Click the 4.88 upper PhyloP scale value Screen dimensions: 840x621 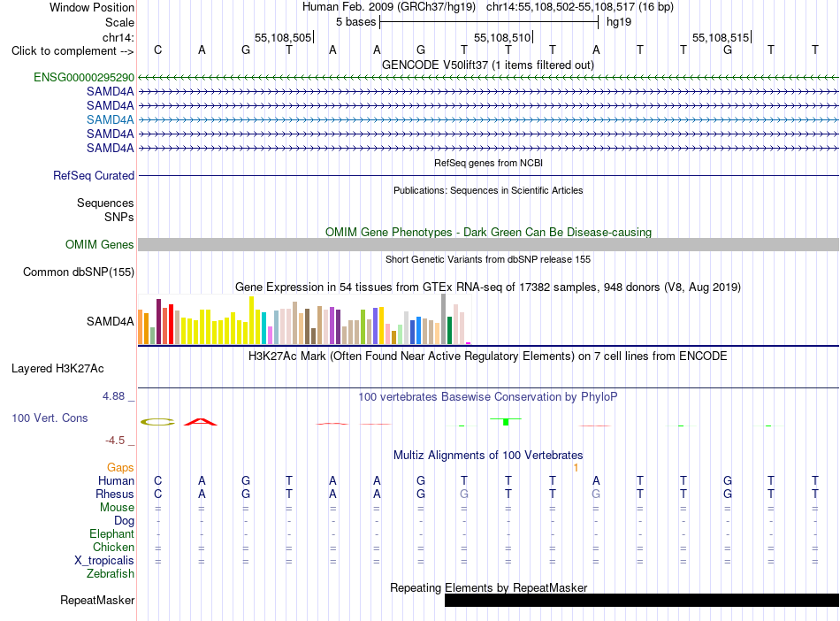click(x=113, y=396)
